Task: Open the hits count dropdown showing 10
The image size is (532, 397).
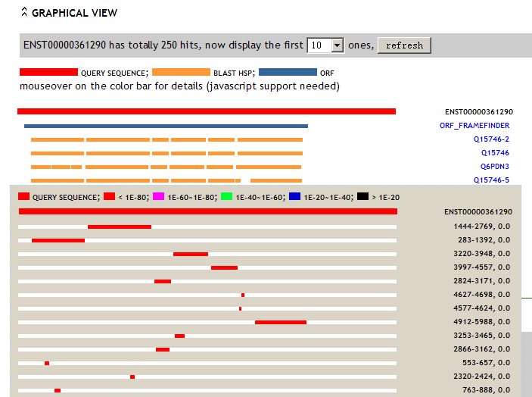Action: point(326,45)
